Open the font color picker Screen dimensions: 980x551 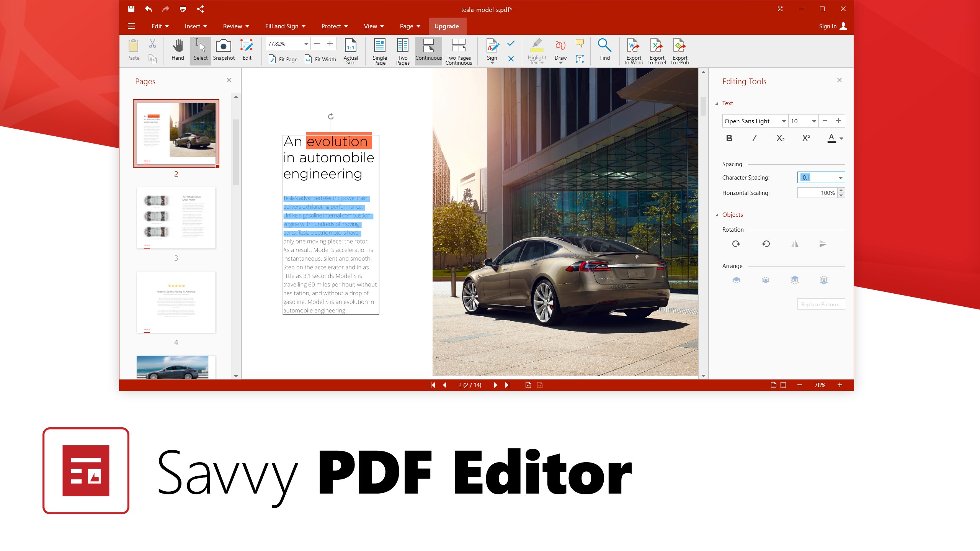pos(841,139)
